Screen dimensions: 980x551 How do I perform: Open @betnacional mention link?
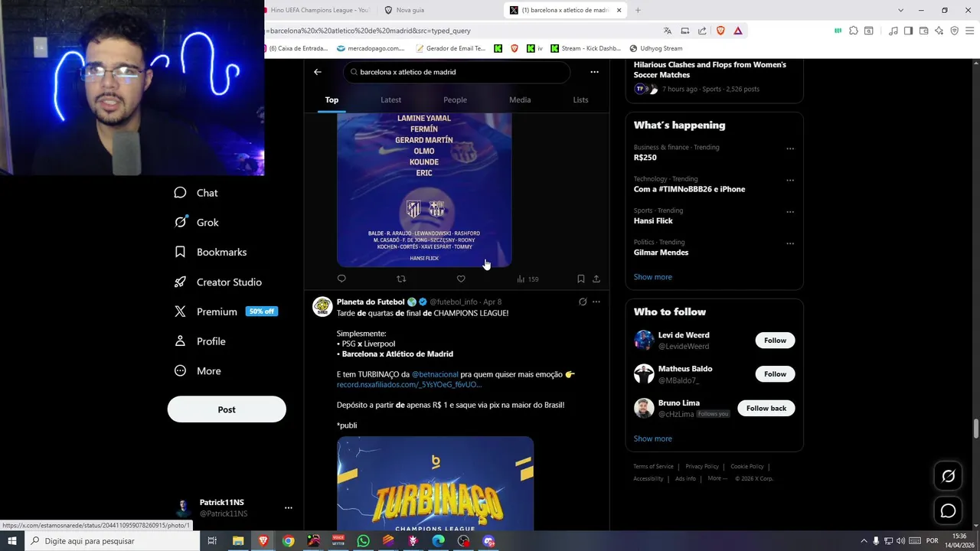click(435, 374)
